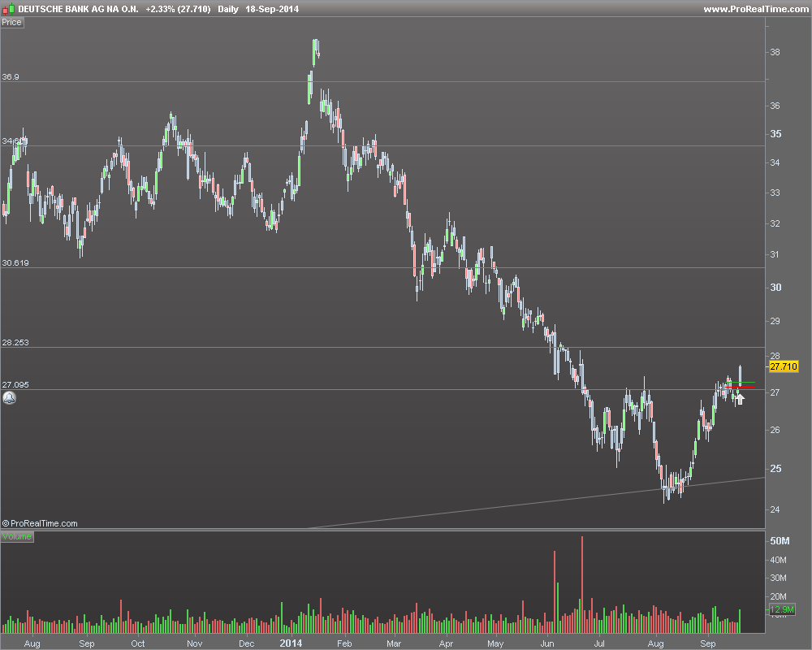
Task: Open the www.ProRealTime.com link at top
Action: (x=754, y=9)
